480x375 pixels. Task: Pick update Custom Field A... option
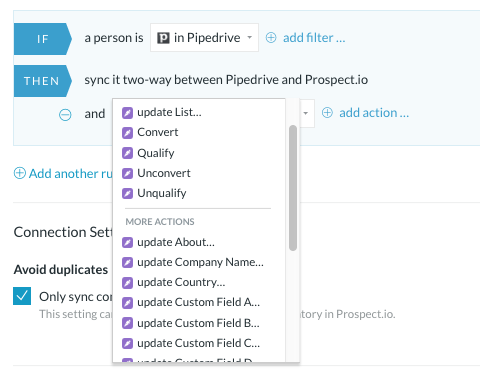199,302
